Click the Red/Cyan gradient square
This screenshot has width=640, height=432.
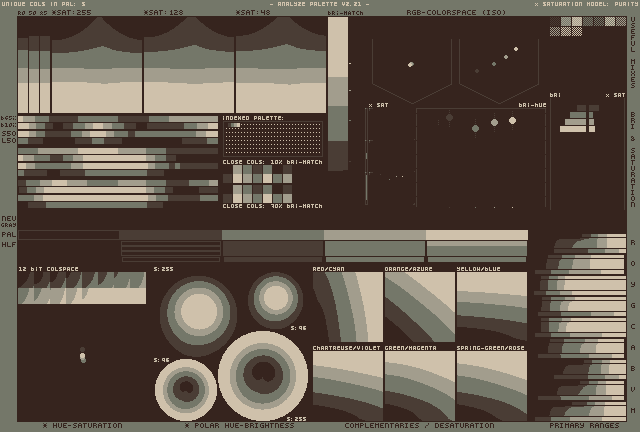coord(348,307)
